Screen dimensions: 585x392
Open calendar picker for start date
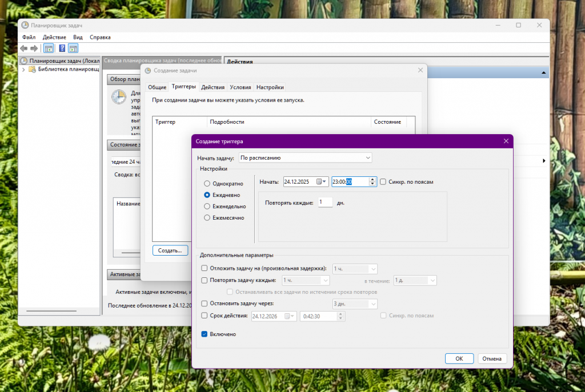coord(320,182)
